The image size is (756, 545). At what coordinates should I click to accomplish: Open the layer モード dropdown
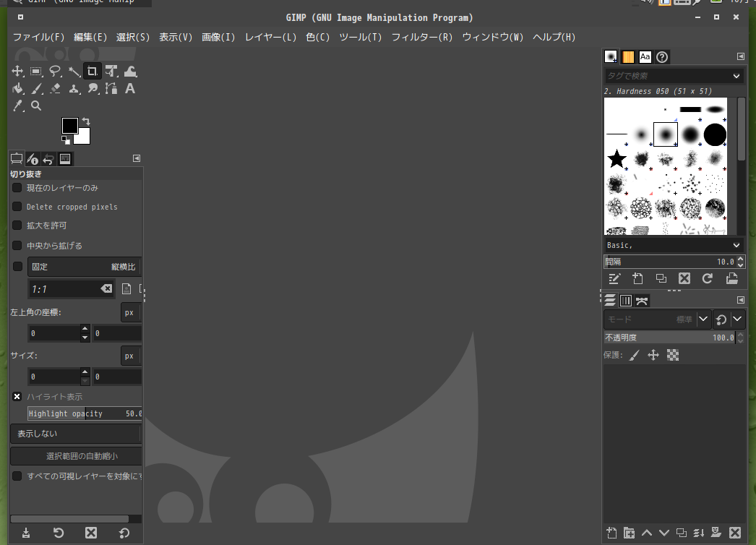[657, 319]
